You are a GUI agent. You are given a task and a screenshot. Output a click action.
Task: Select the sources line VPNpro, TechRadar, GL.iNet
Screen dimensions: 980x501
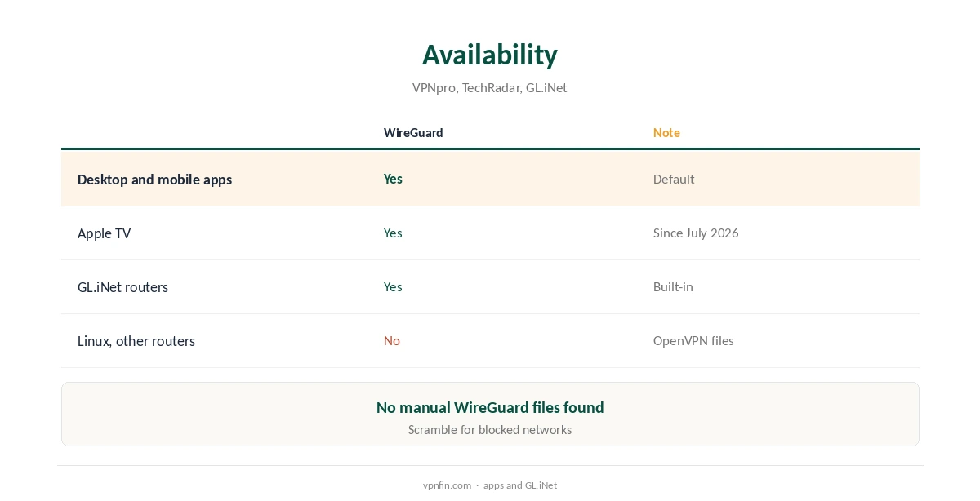pyautogui.click(x=490, y=87)
